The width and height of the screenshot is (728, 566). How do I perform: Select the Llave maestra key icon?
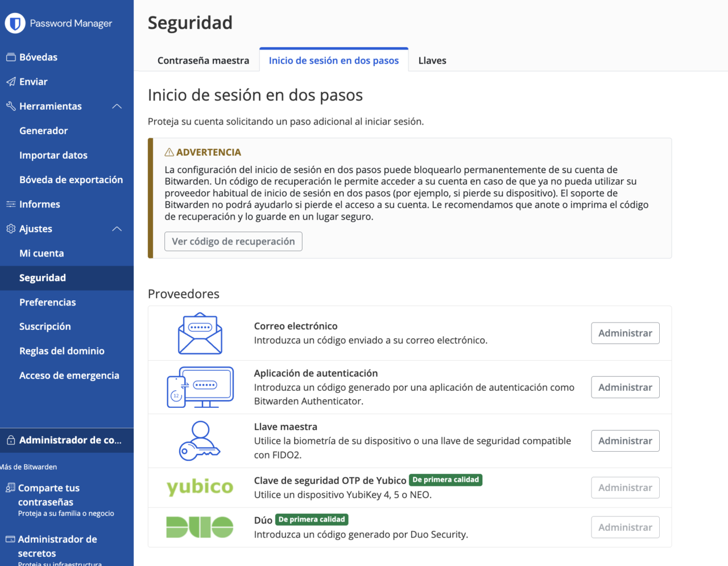[x=200, y=441]
